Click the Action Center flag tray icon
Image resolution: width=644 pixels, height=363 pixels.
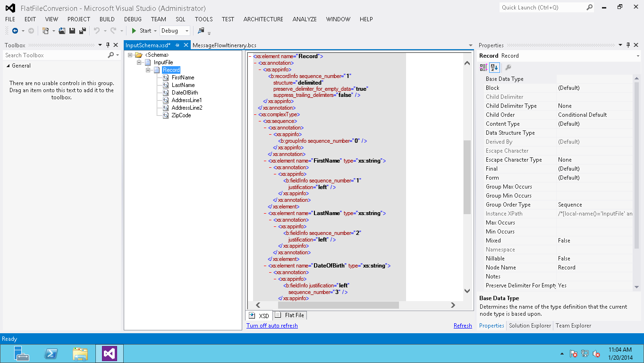point(574,354)
